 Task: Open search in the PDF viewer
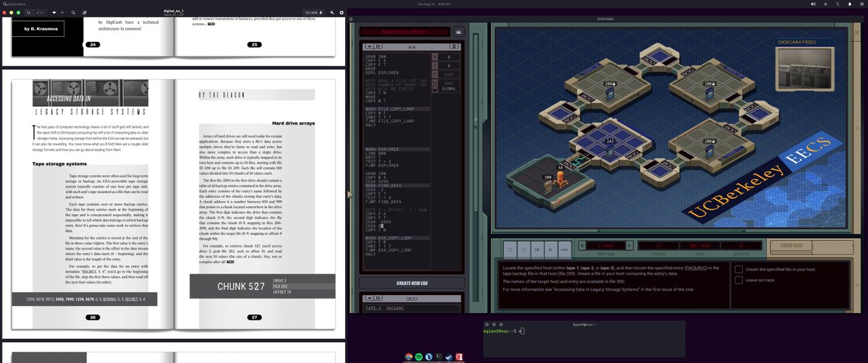pyautogui.click(x=73, y=12)
